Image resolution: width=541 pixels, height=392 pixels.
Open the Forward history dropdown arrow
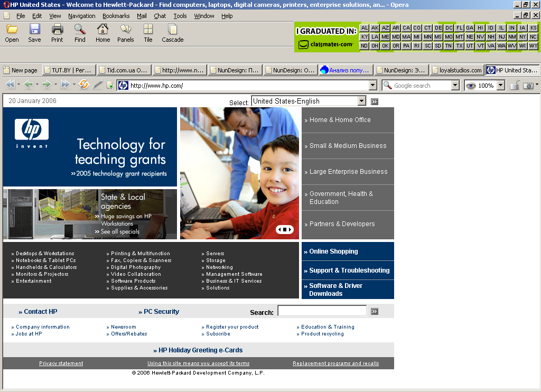coord(55,84)
